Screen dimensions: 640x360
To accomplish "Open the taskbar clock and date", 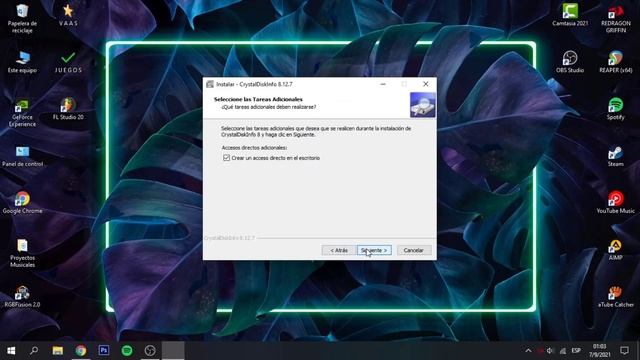I will (600, 351).
